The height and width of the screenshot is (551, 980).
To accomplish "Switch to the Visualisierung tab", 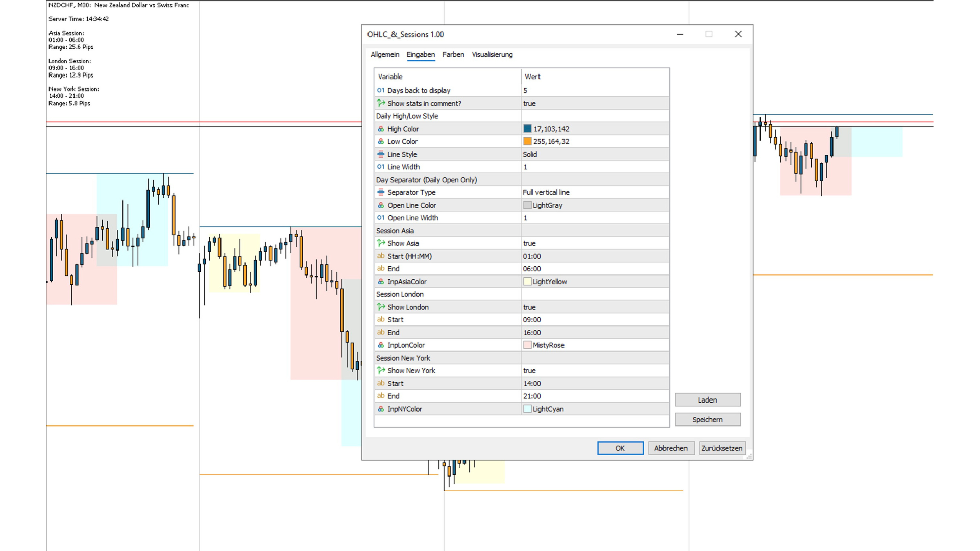I will [492, 55].
